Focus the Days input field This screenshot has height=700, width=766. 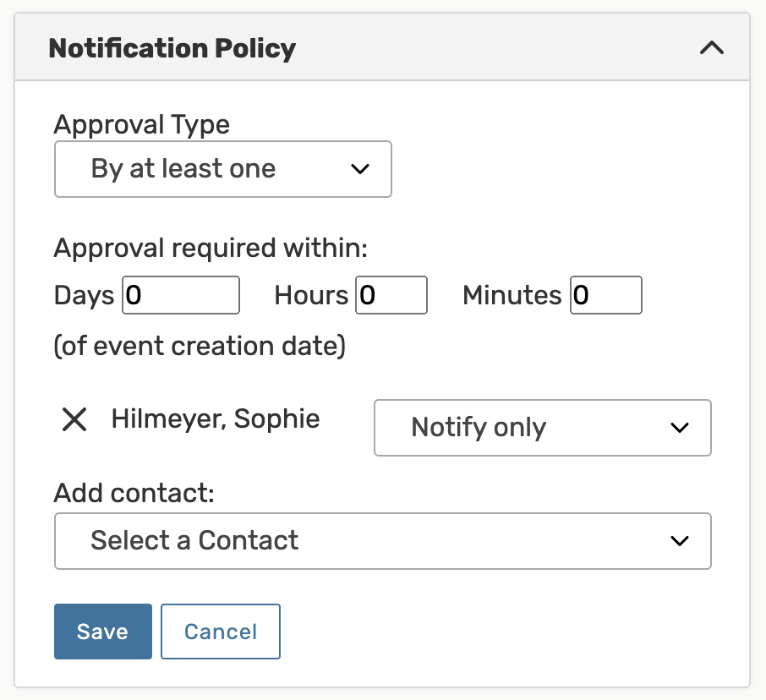[181, 296]
